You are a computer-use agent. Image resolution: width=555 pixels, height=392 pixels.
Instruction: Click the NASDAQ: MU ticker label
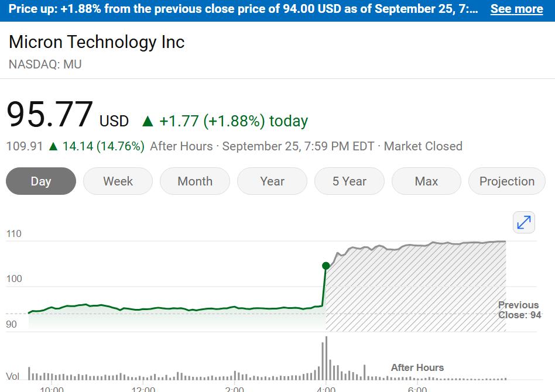[x=45, y=64]
